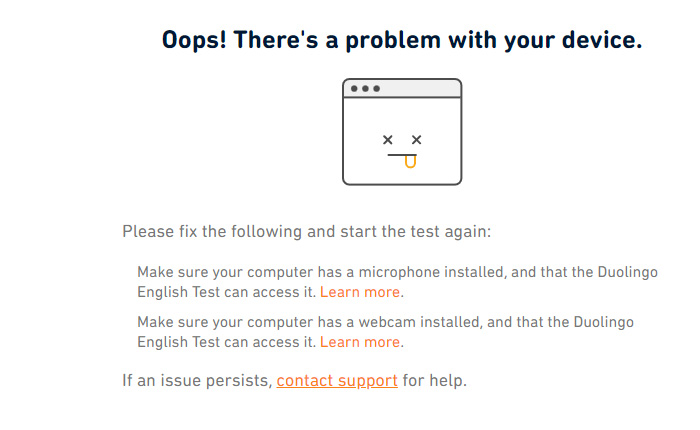This screenshot has height=430, width=700.
Task: Click the word "device." in the heading
Action: click(602, 40)
